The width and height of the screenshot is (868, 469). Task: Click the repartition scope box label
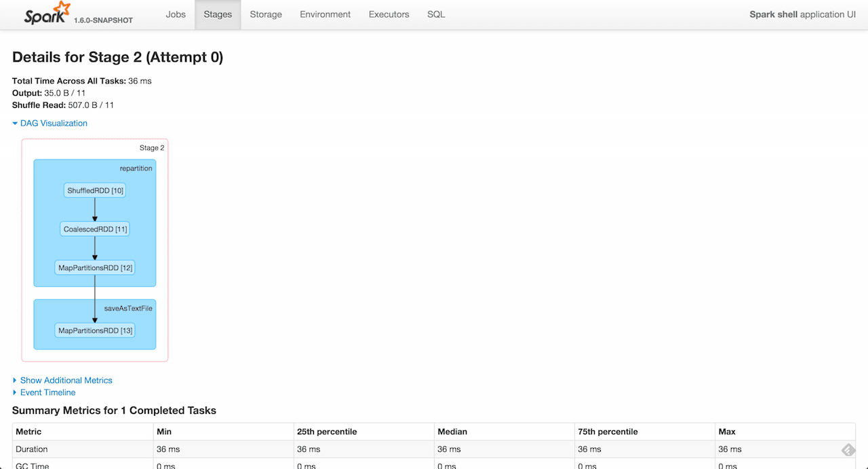(136, 168)
